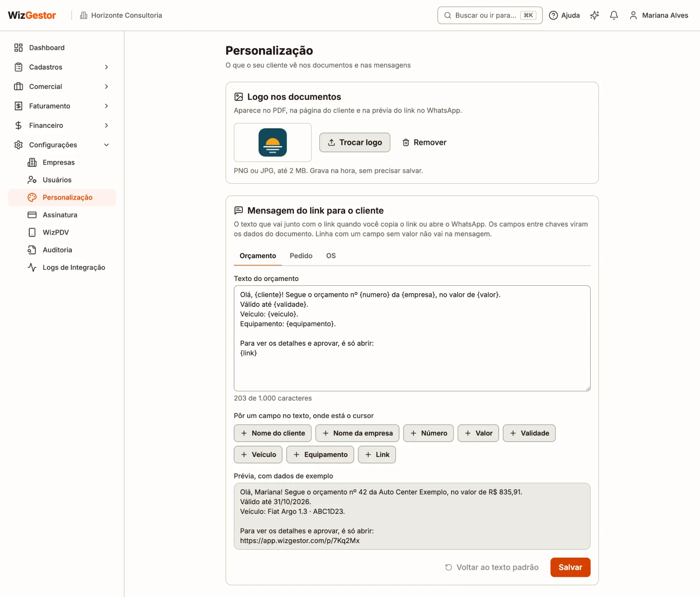Image resolution: width=700 pixels, height=597 pixels.
Task: Open Mariana Alves user menu
Action: (x=659, y=15)
